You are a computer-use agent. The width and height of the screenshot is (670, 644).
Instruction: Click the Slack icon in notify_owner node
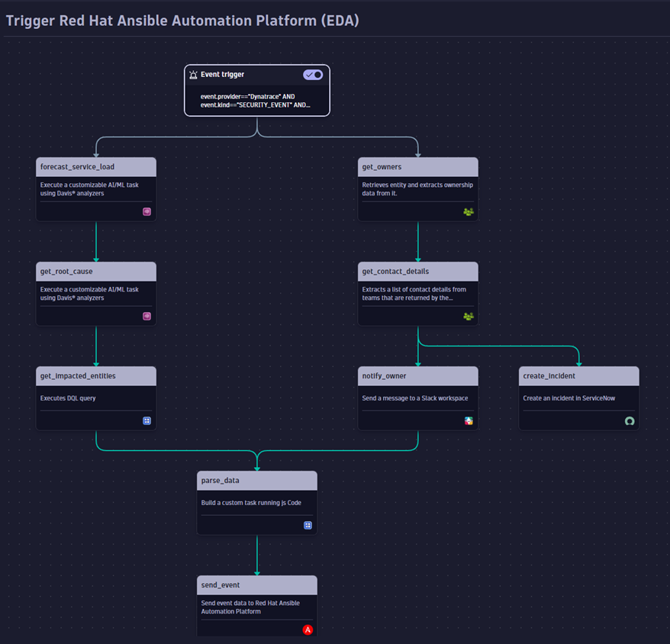[x=469, y=420]
